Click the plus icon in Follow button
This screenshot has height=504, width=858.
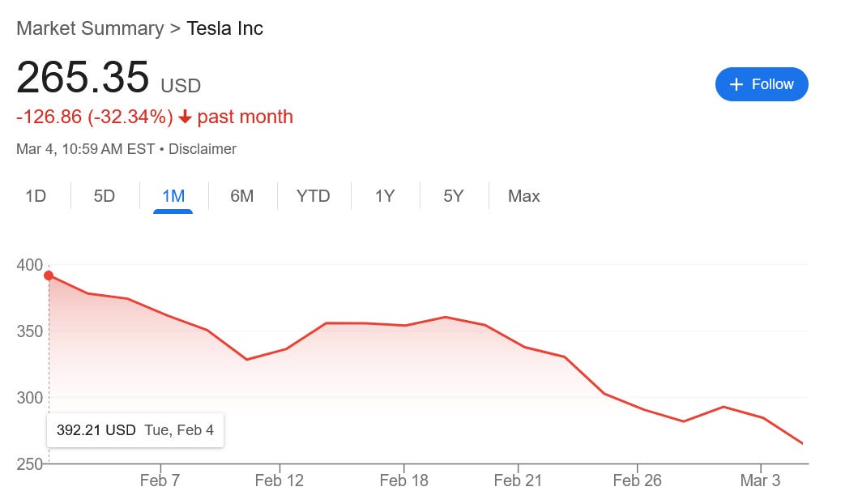point(736,84)
